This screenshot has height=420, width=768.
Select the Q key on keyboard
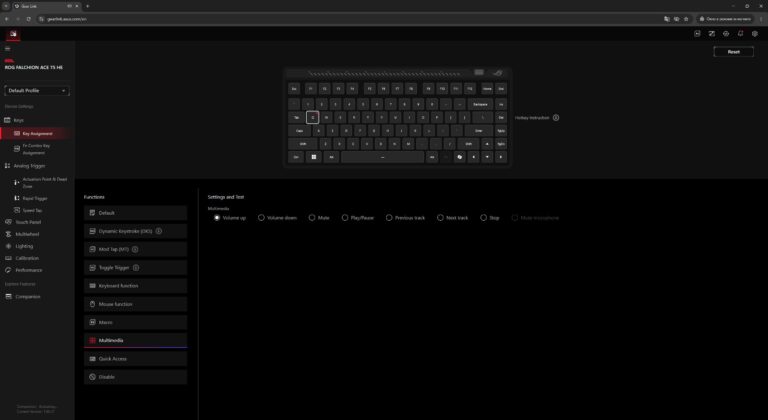coord(312,118)
